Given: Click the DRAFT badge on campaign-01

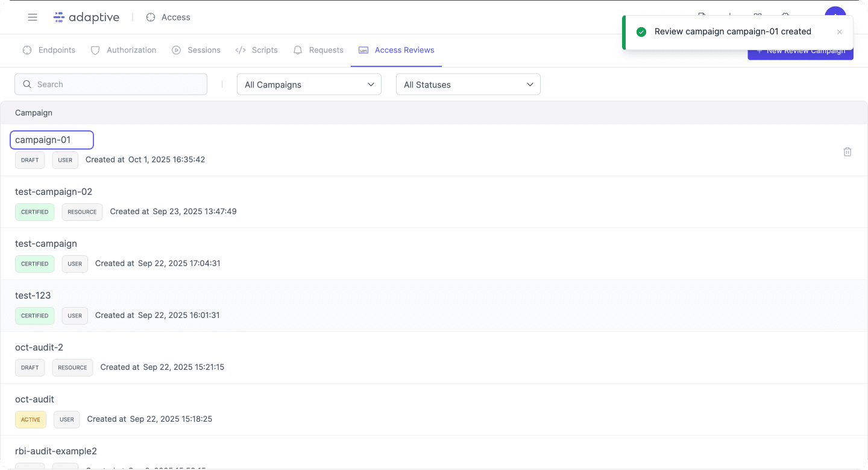Looking at the screenshot, I should pyautogui.click(x=30, y=160).
